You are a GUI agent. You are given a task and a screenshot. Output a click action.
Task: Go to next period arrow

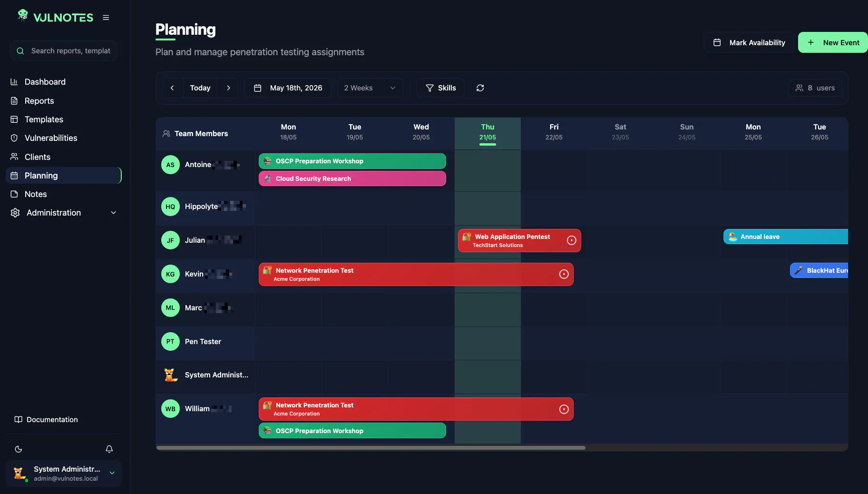point(228,88)
